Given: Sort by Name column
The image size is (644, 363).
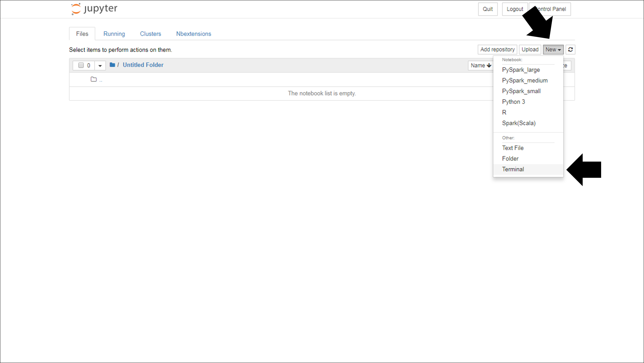Looking at the screenshot, I should point(481,65).
